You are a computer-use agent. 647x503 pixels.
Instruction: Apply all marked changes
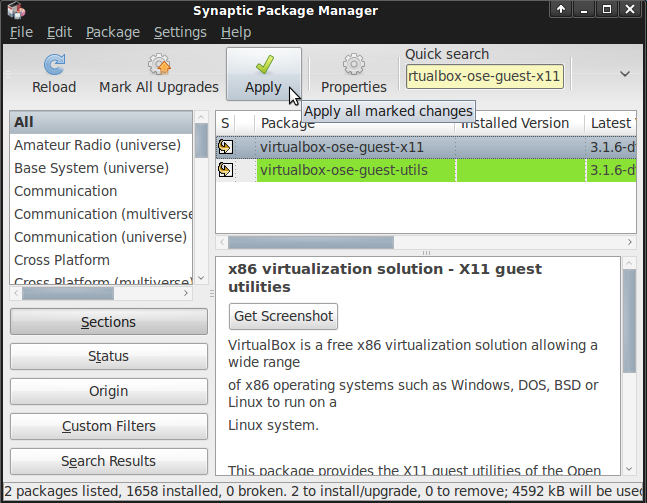tap(263, 74)
